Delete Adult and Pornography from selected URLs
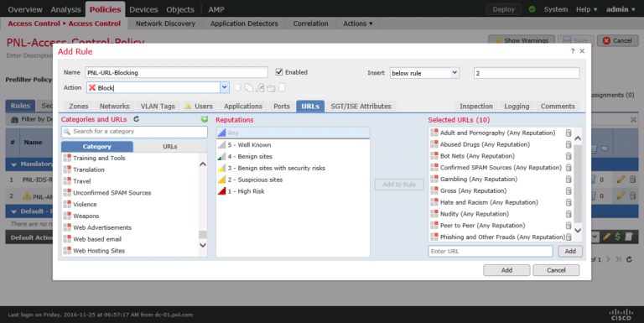This screenshot has width=644, height=323. [569, 133]
